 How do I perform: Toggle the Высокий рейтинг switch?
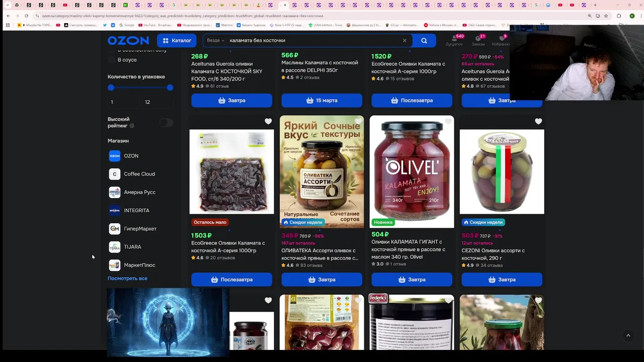tap(166, 123)
